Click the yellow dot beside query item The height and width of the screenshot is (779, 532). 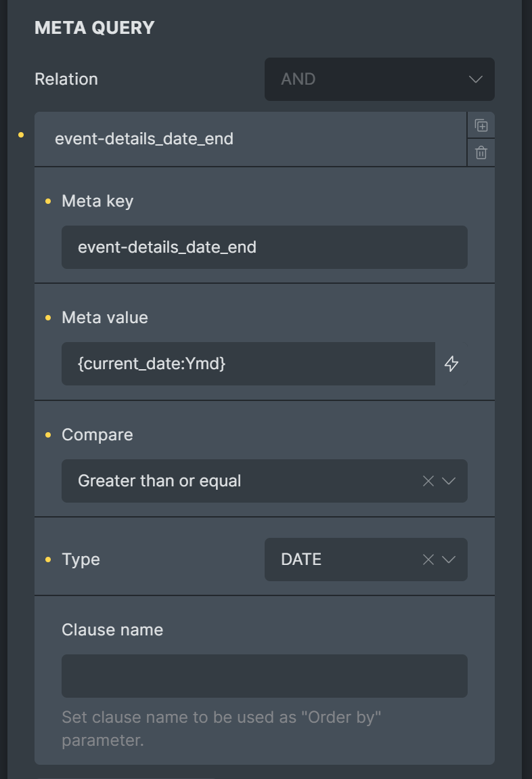click(21, 135)
